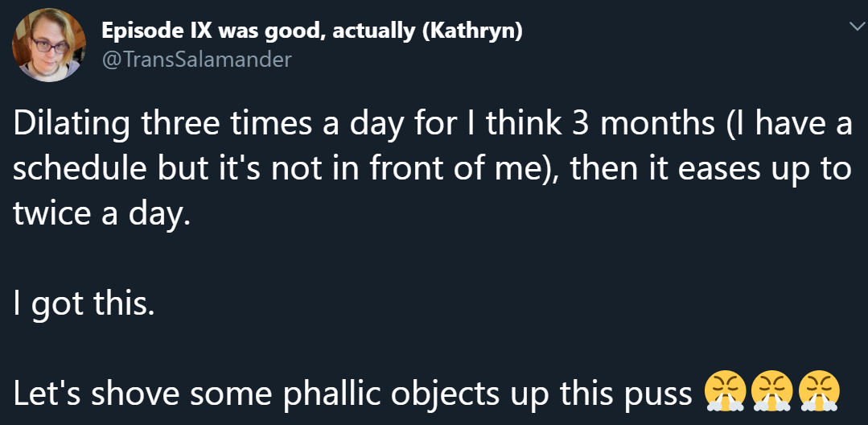Open the tweet options chevron menu

pyautogui.click(x=854, y=27)
